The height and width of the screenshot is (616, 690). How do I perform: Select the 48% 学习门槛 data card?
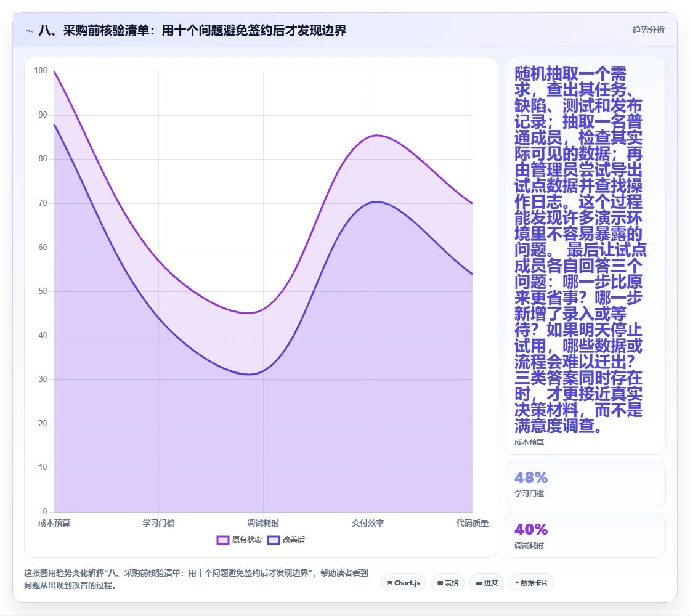[586, 484]
